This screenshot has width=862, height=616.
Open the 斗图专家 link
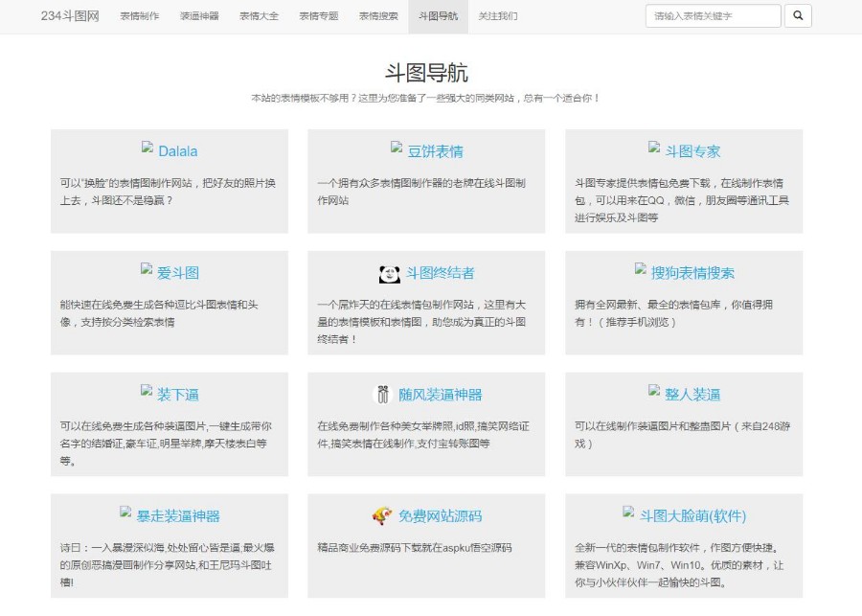[692, 151]
